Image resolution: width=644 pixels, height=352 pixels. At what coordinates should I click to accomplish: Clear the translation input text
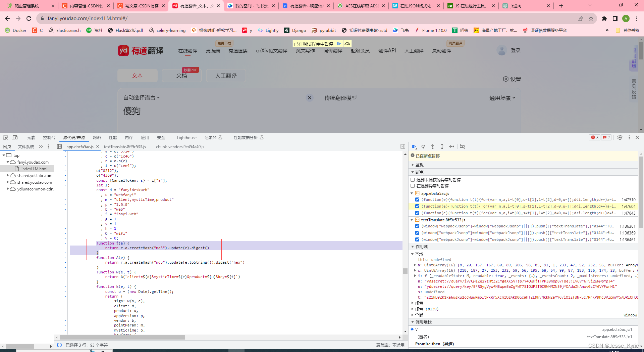pyautogui.click(x=310, y=98)
